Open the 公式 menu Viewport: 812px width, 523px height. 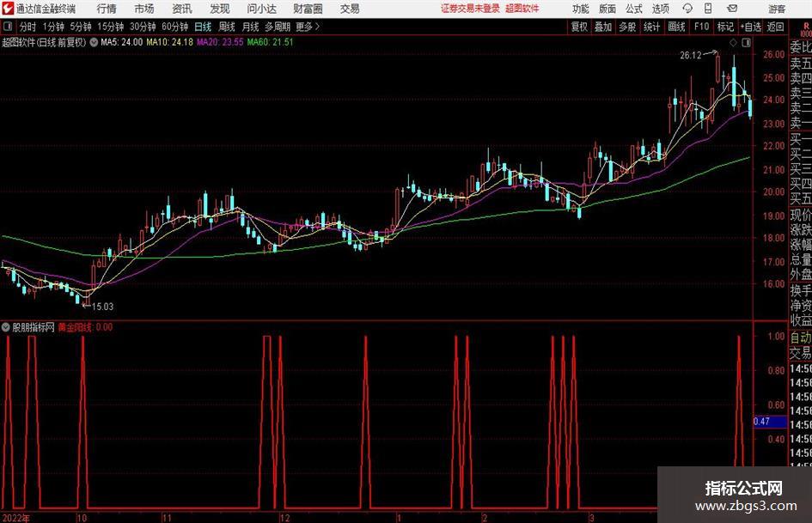tap(634, 9)
